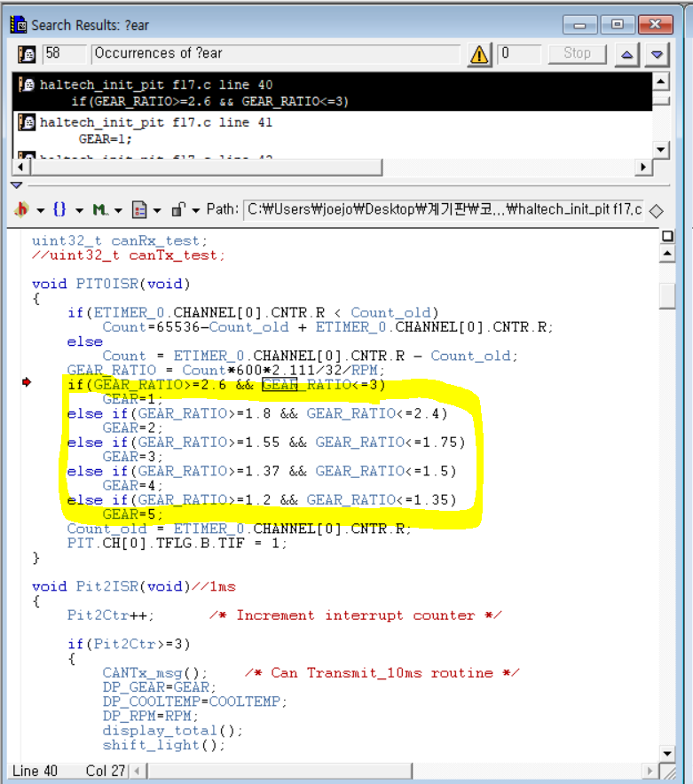Click the file path field
Viewport: 693px width, 784px height.
click(x=442, y=209)
